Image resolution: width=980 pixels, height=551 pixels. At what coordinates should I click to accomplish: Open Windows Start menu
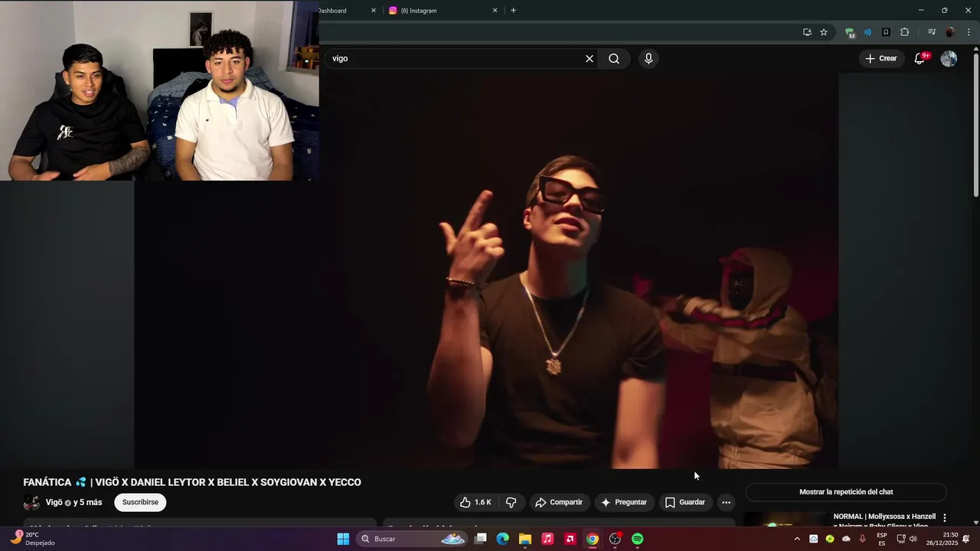343,539
